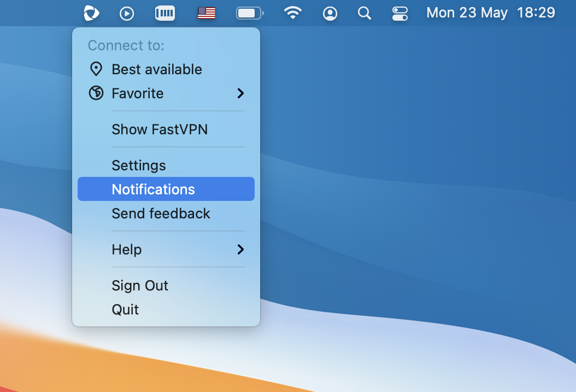Connect to Best available server

coord(166,69)
